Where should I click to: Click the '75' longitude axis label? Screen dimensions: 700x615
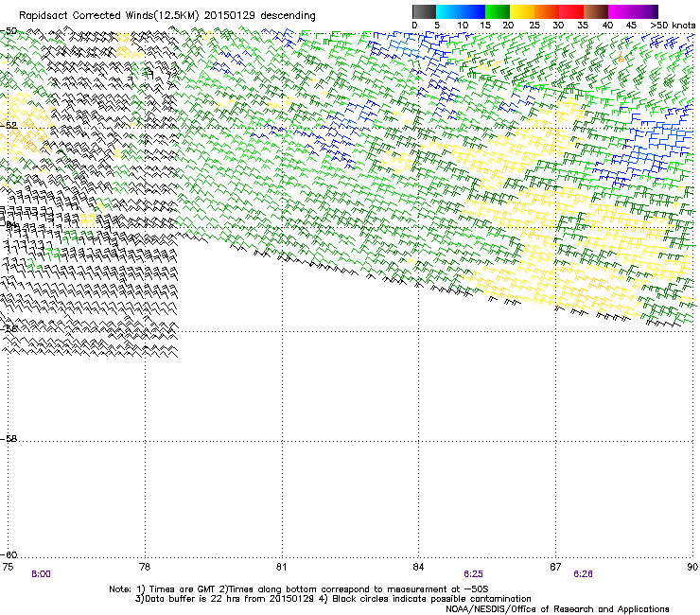click(8, 567)
